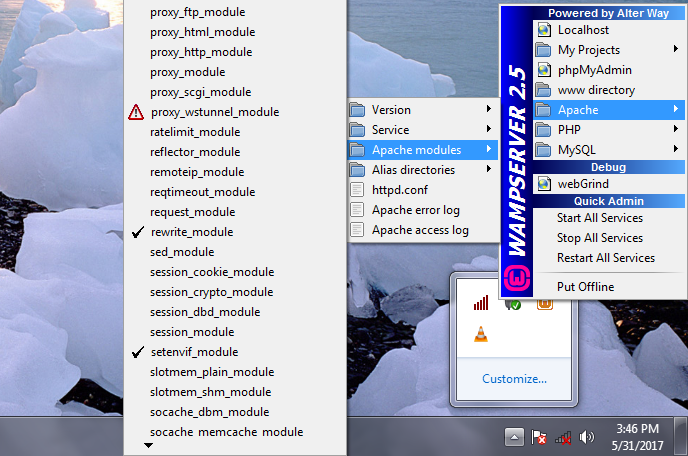Click the My Projects folder icon
688x456 pixels.
543,50
